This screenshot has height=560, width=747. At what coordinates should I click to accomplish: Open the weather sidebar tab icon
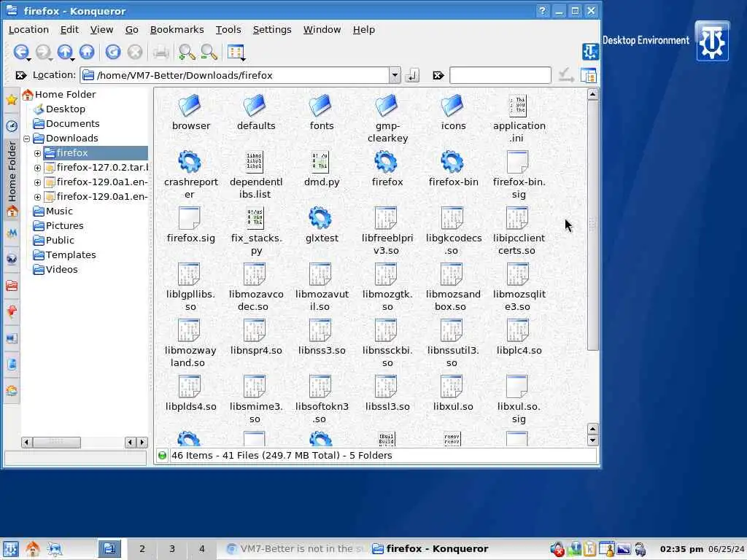pos(12,392)
